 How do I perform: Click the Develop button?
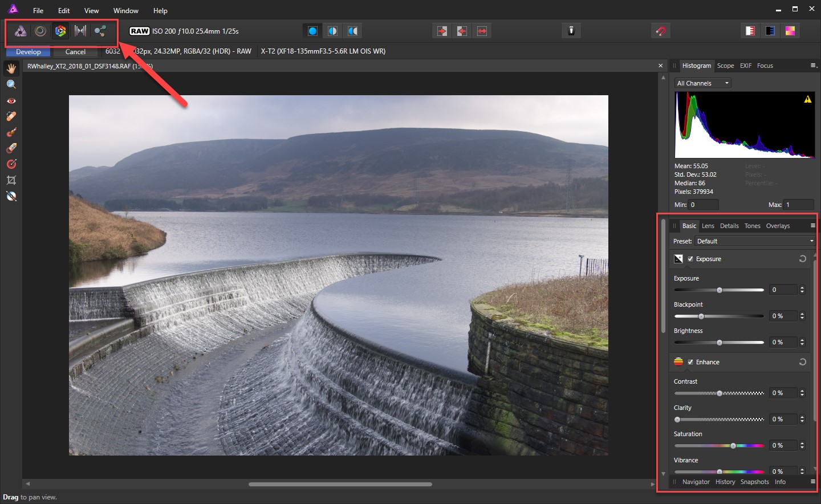click(x=29, y=52)
